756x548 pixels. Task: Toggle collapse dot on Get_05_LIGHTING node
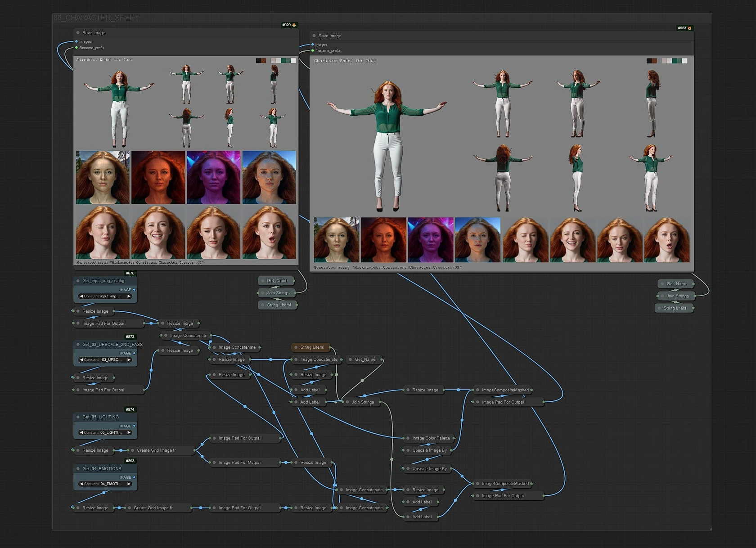(78, 417)
